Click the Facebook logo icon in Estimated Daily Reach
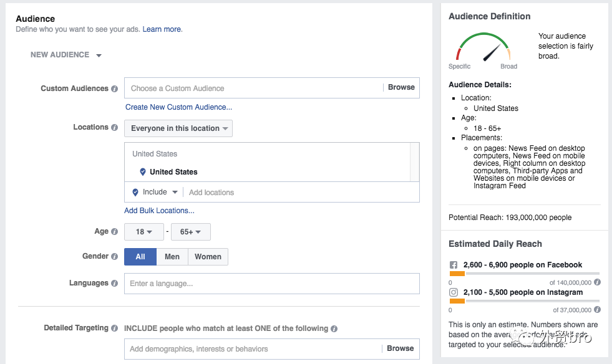The image size is (612, 364). click(x=454, y=265)
